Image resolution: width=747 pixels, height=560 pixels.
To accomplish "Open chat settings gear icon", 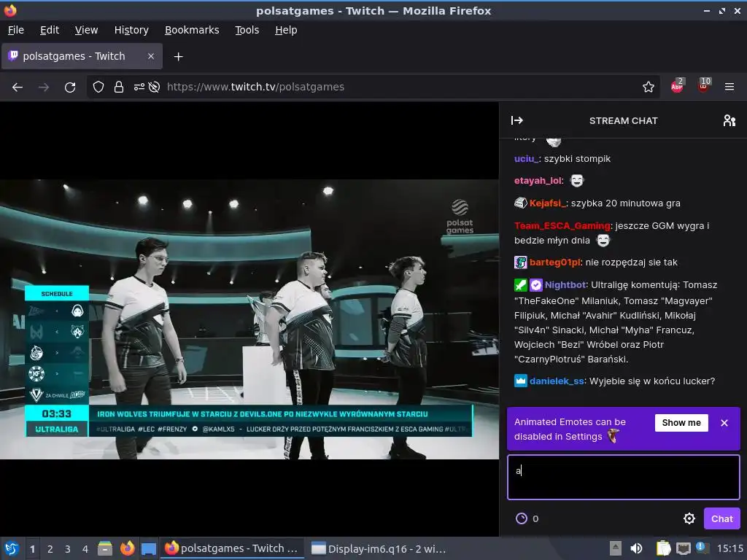I will 689,518.
